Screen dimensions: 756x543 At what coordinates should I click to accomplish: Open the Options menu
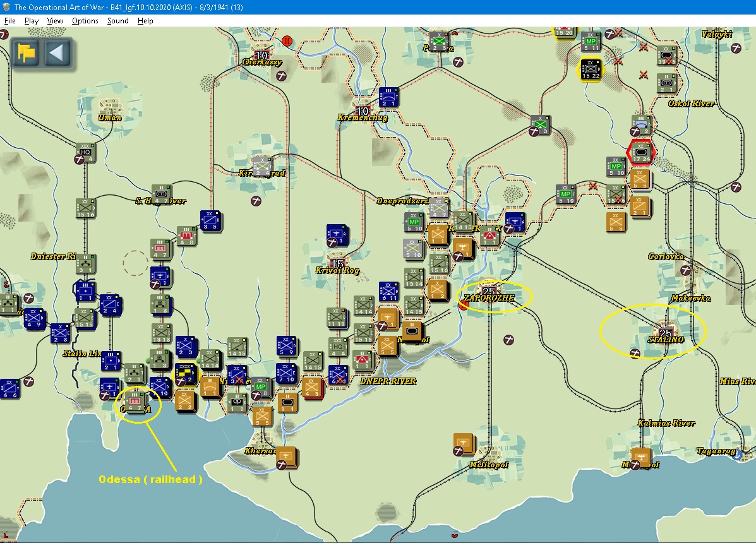[x=85, y=21]
